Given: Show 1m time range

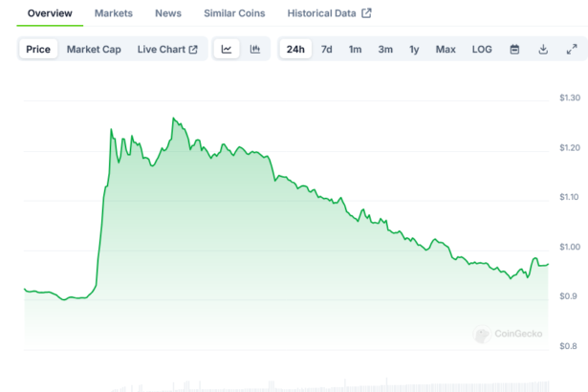Looking at the screenshot, I should click(355, 49).
